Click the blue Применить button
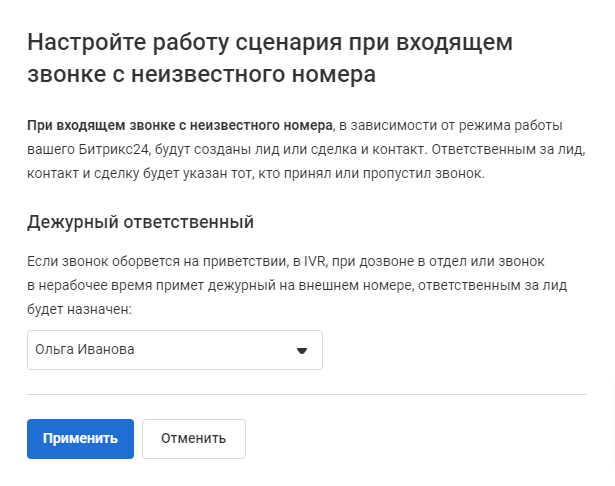The image size is (615, 486). [x=80, y=439]
